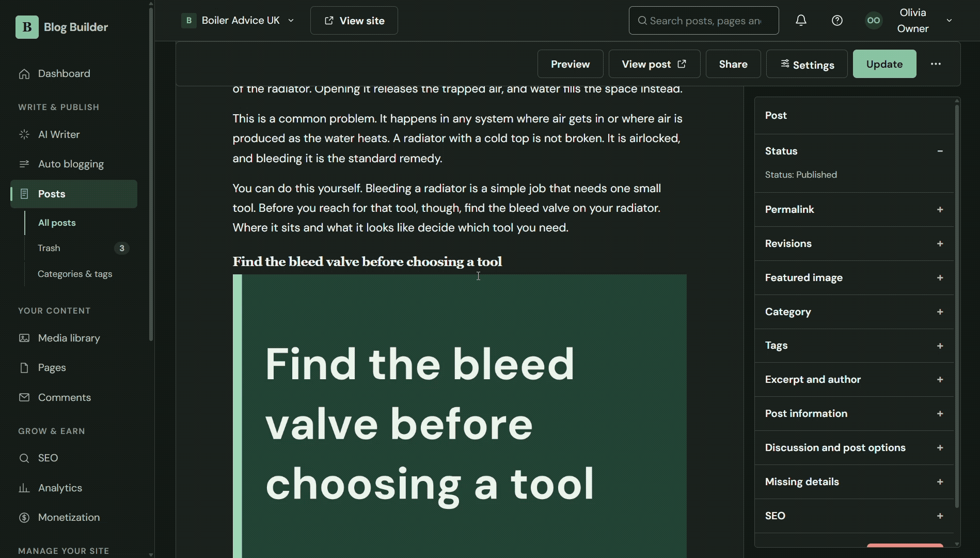Open View post link
This screenshot has height=558, width=980.
pyautogui.click(x=654, y=64)
